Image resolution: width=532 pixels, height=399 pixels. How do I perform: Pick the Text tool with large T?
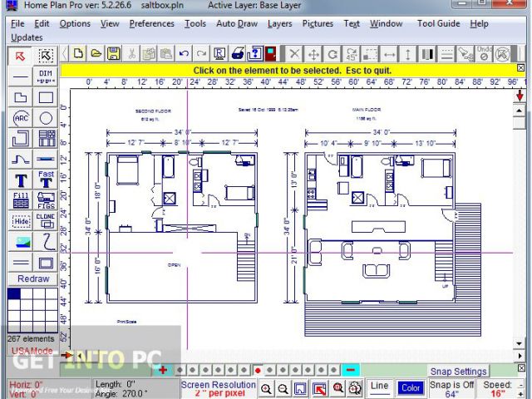click(x=22, y=180)
